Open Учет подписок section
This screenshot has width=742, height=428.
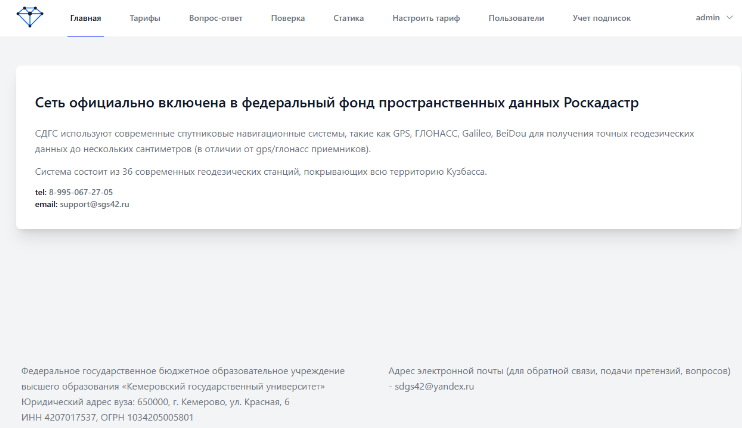601,18
